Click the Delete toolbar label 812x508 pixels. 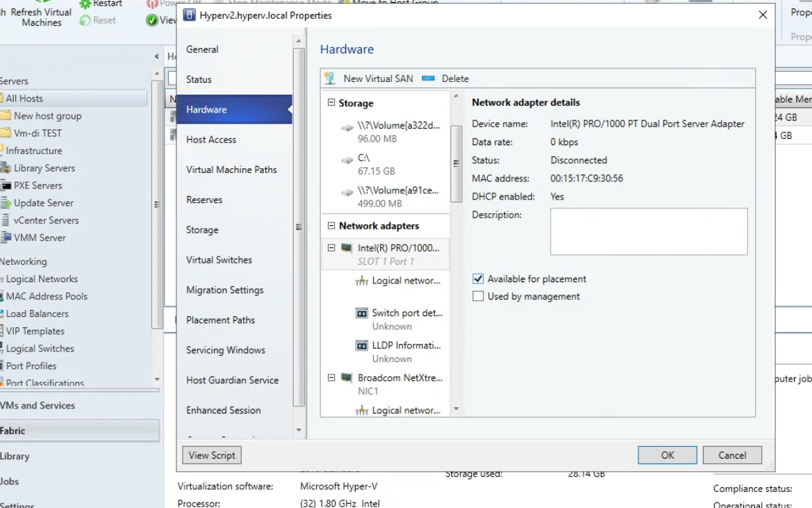[455, 79]
